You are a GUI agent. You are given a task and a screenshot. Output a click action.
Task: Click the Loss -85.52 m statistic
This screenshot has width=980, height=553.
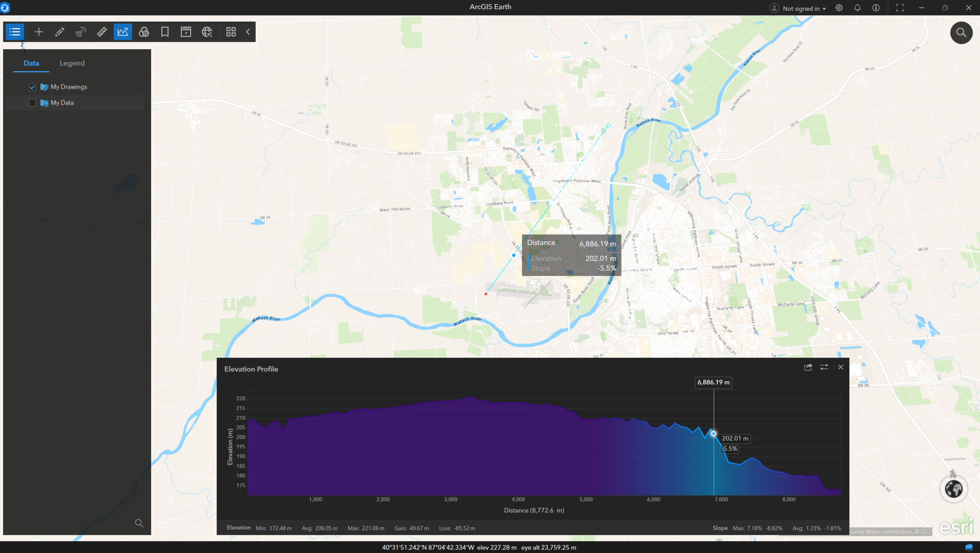tap(457, 528)
